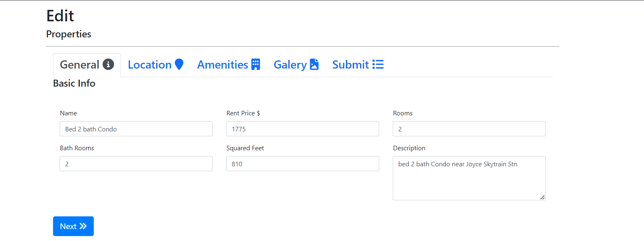Open the Submit tab text
This screenshot has height=241, width=644.
point(350,65)
